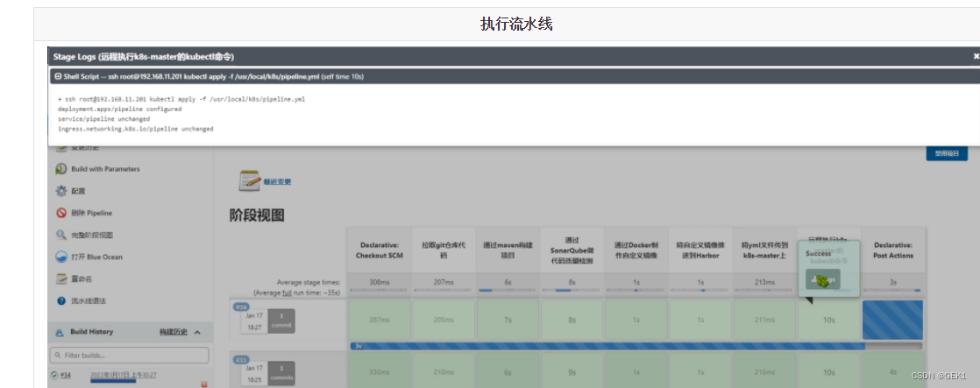Collapse the Shell Script log section
This screenshot has width=980, height=388.
(58, 76)
